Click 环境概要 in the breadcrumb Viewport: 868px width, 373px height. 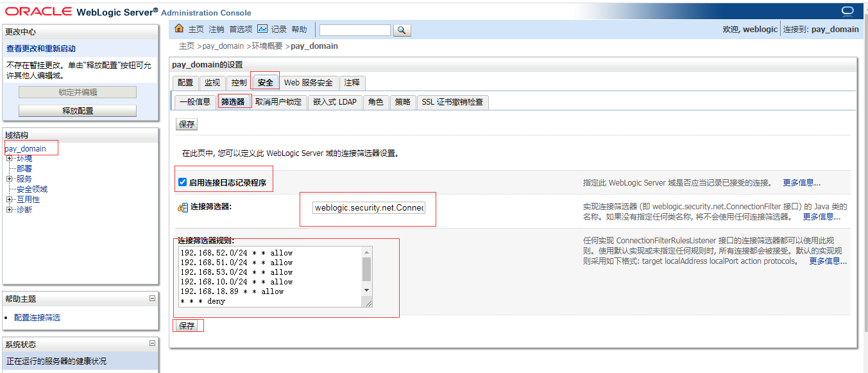[x=268, y=46]
